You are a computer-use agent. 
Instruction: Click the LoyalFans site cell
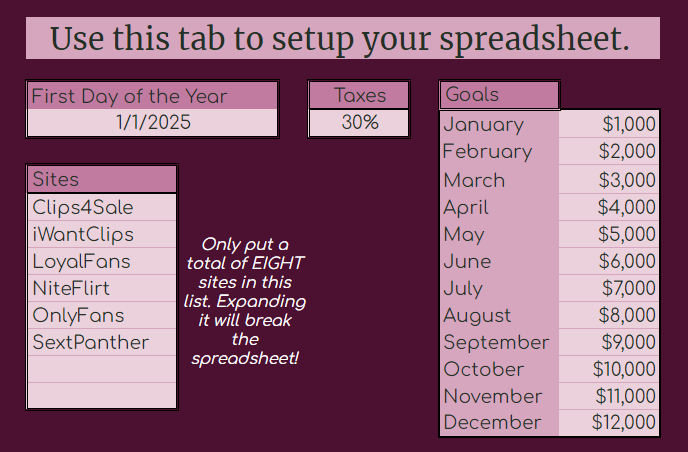click(x=102, y=262)
